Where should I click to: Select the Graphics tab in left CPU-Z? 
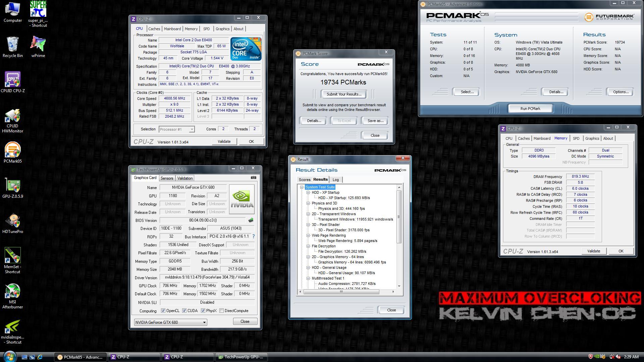click(222, 29)
